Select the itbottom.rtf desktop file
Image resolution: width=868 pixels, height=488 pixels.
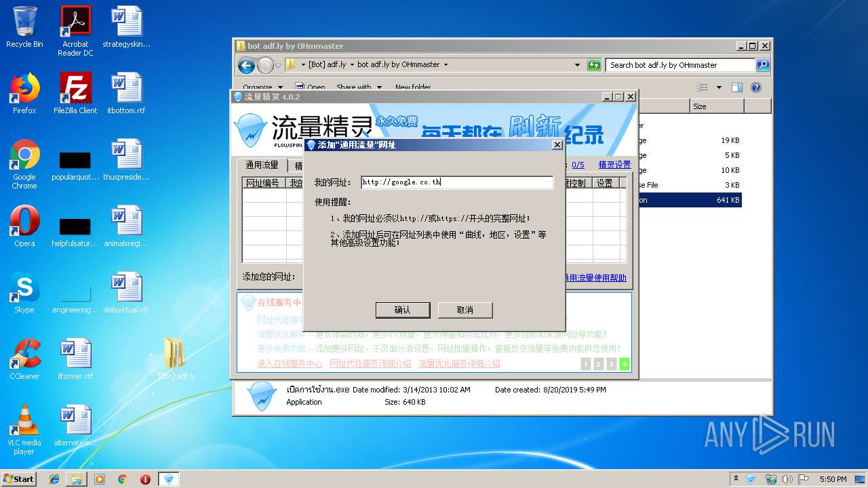[x=126, y=94]
